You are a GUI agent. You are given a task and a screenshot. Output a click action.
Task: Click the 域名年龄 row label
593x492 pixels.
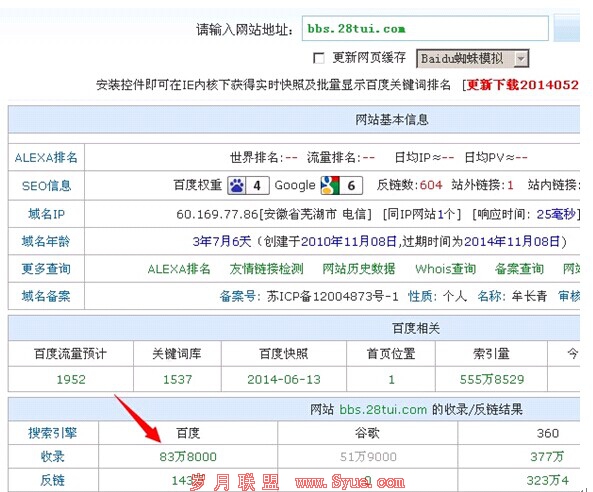click(46, 241)
